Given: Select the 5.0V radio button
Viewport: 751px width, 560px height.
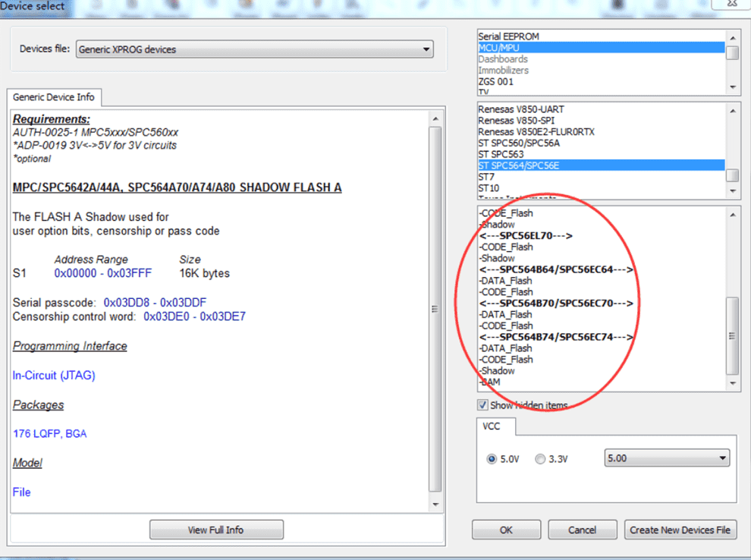Looking at the screenshot, I should [x=492, y=459].
